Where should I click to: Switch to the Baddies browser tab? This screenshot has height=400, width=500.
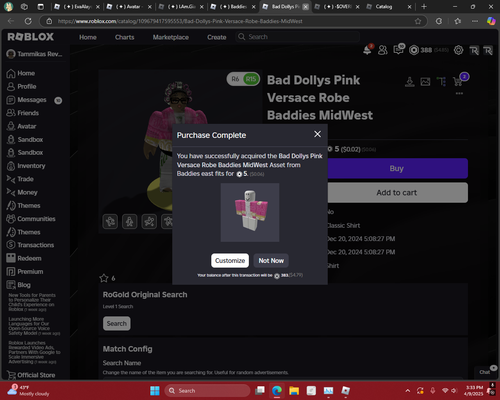pyautogui.click(x=232, y=6)
